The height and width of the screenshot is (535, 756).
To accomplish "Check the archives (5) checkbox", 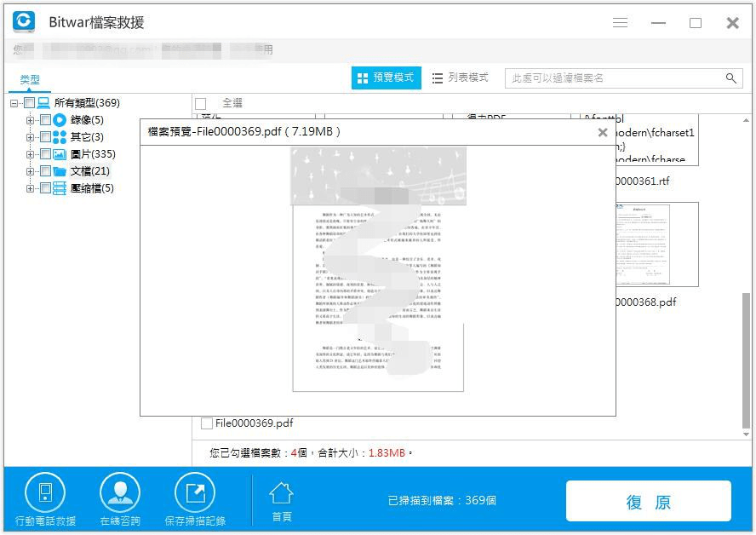I will click(45, 188).
